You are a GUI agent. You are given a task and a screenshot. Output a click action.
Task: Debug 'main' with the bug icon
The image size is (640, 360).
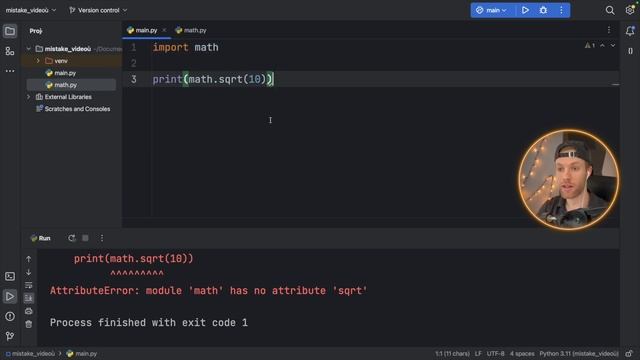[x=543, y=10]
